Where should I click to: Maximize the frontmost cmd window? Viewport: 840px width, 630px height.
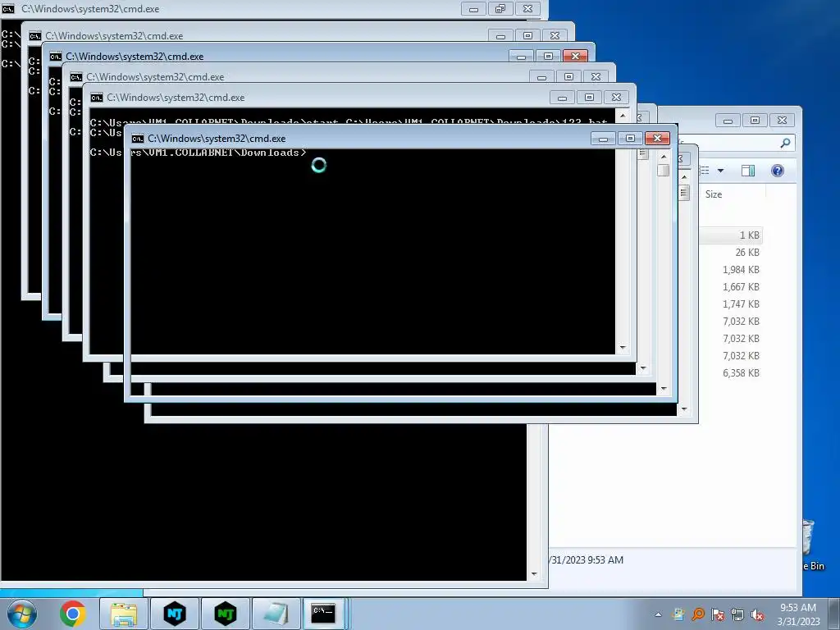point(630,139)
